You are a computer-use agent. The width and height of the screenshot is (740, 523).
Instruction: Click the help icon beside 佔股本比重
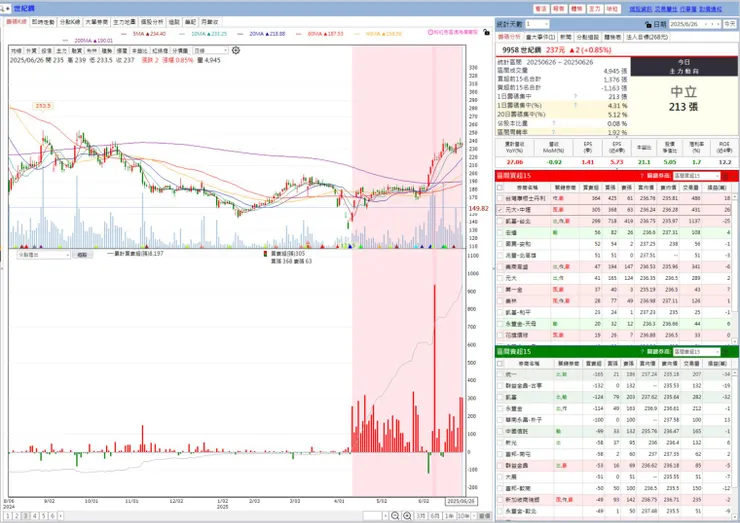click(x=553, y=123)
